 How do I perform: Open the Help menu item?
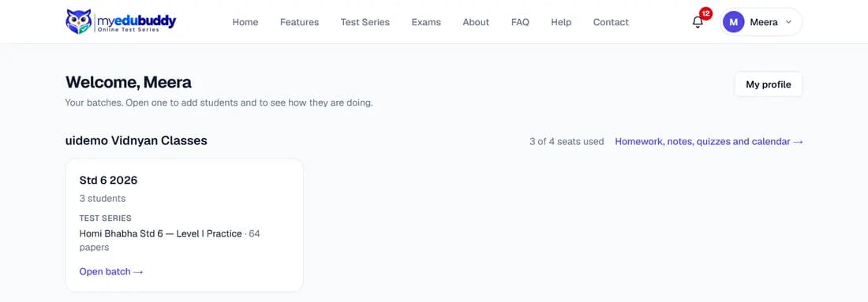561,22
